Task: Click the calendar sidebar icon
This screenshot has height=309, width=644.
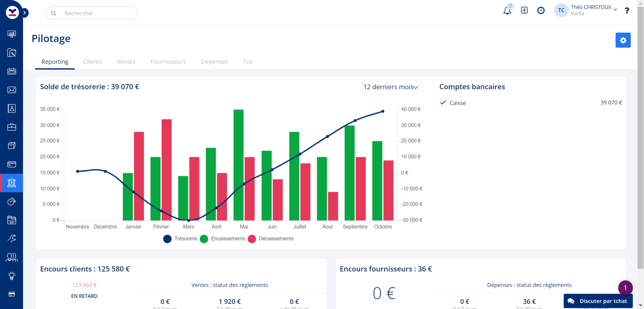Action: tap(11, 71)
